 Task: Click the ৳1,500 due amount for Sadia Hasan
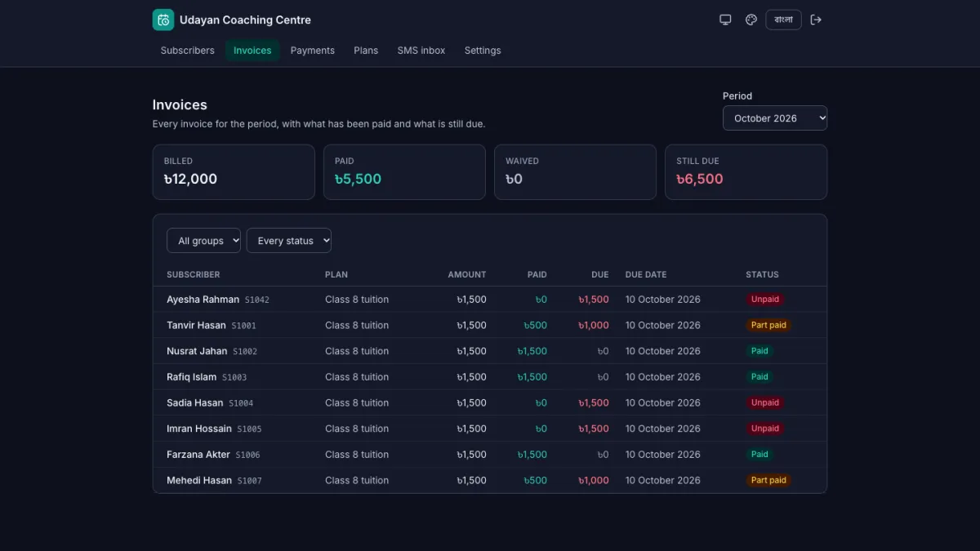(x=594, y=403)
